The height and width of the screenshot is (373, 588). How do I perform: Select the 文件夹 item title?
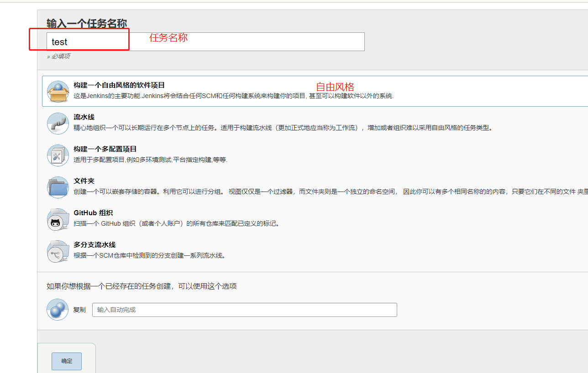84,181
